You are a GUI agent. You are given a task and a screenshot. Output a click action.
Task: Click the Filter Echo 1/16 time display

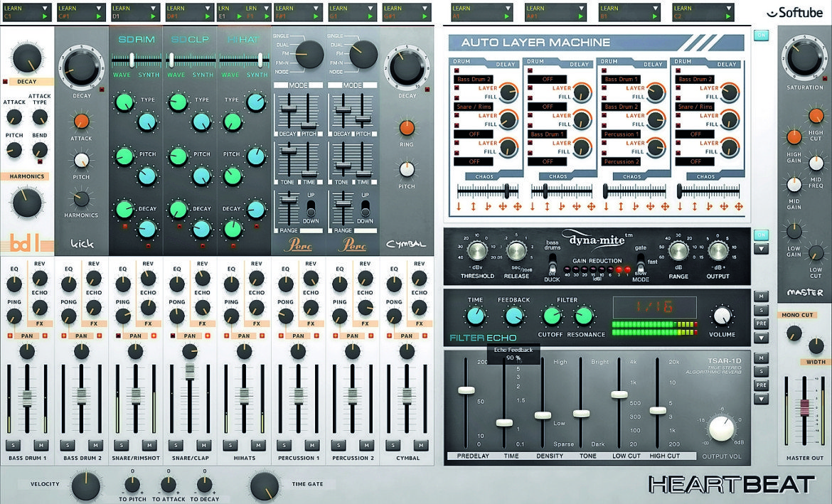pyautogui.click(x=654, y=307)
